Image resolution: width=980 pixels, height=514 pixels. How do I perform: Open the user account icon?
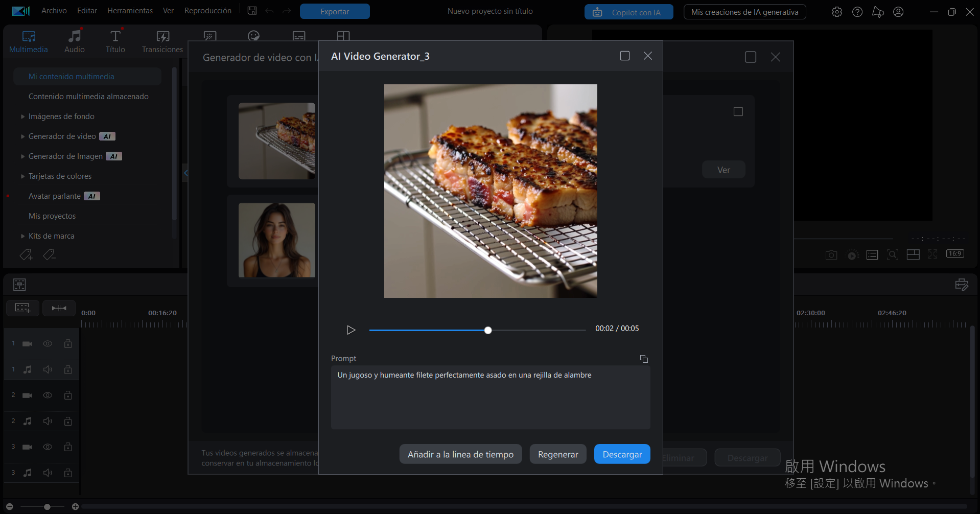[x=898, y=12]
